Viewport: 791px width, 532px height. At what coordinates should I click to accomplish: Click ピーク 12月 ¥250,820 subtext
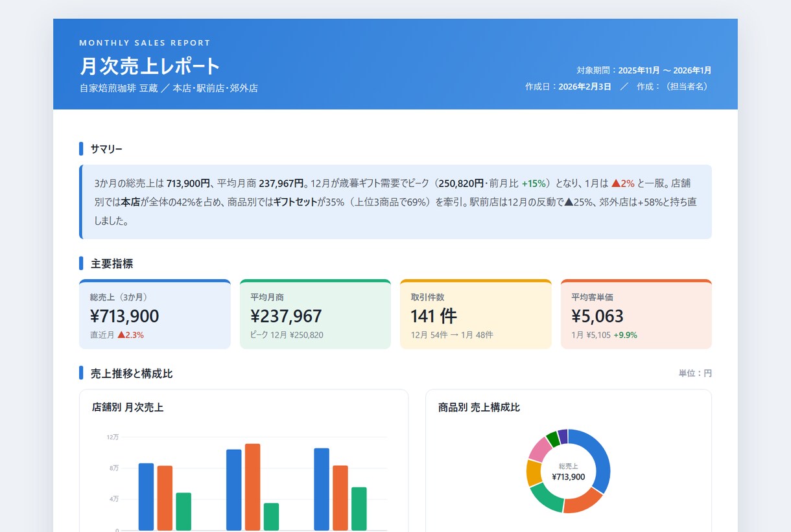pyautogui.click(x=287, y=335)
